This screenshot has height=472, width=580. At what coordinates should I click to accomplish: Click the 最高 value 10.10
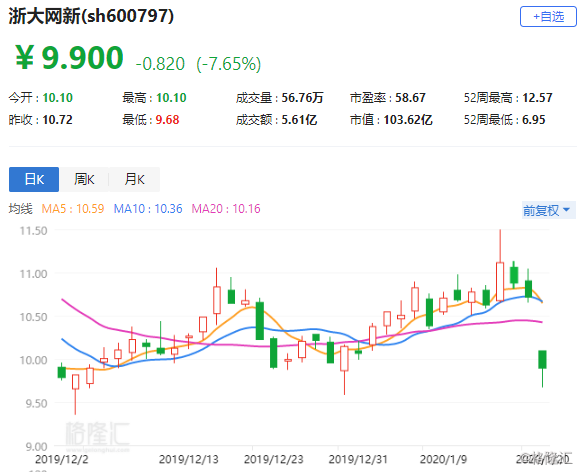point(171,98)
